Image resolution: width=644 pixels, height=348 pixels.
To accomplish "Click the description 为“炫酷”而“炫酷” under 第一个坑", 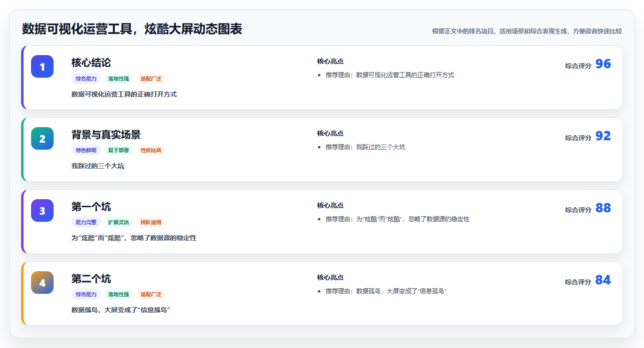I will (134, 238).
